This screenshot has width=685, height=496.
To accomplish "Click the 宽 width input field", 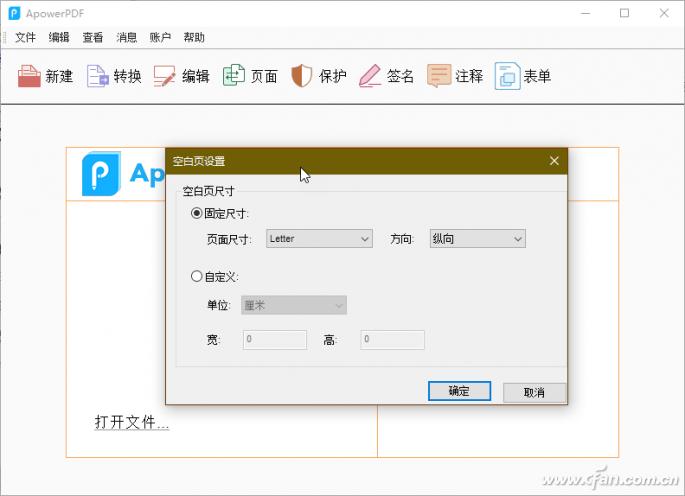I will tap(275, 340).
